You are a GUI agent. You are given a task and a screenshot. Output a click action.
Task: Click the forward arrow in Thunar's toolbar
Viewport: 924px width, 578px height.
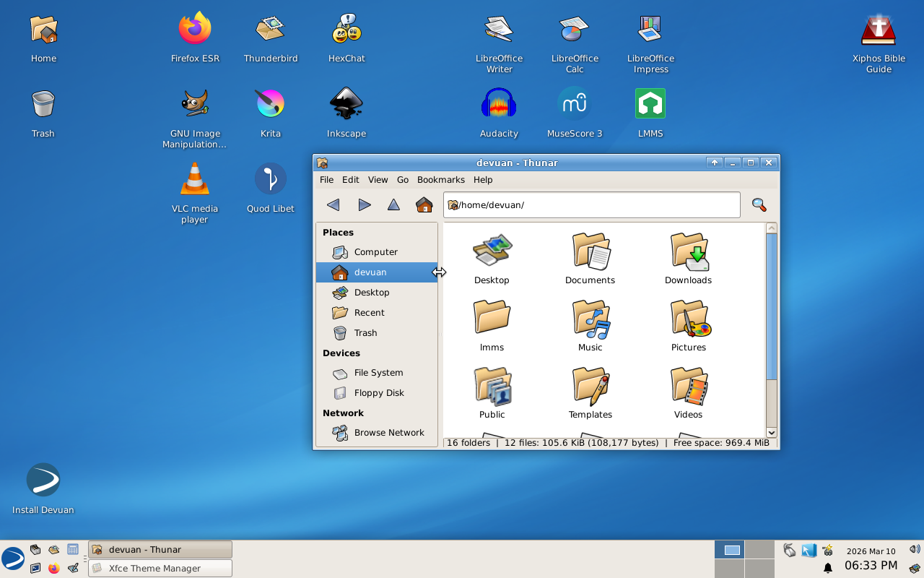tap(365, 204)
